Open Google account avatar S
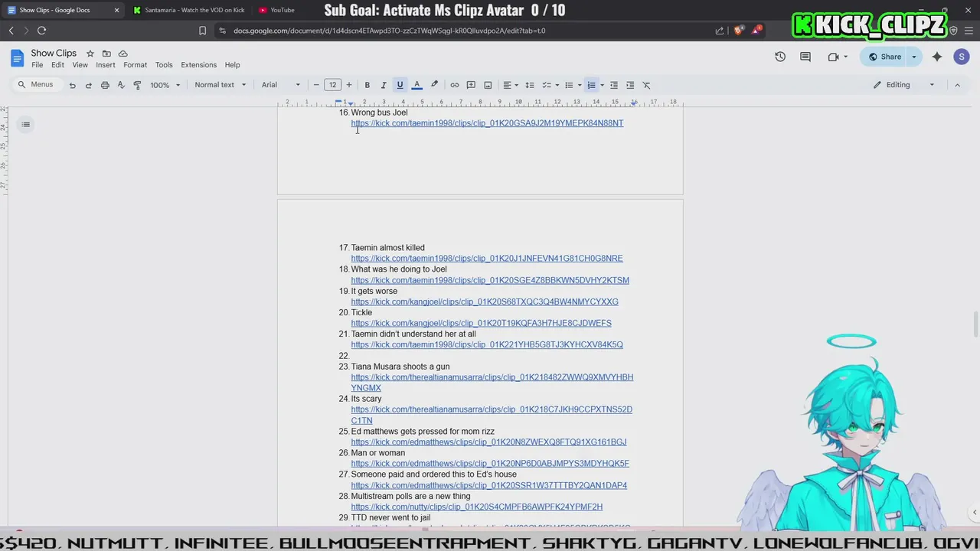This screenshot has height=551, width=980. (x=962, y=57)
